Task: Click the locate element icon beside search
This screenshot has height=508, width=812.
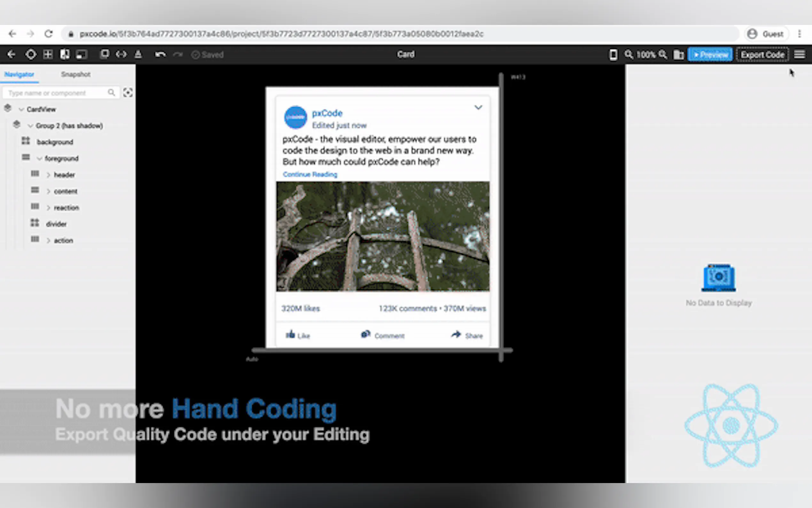Action: (x=128, y=92)
